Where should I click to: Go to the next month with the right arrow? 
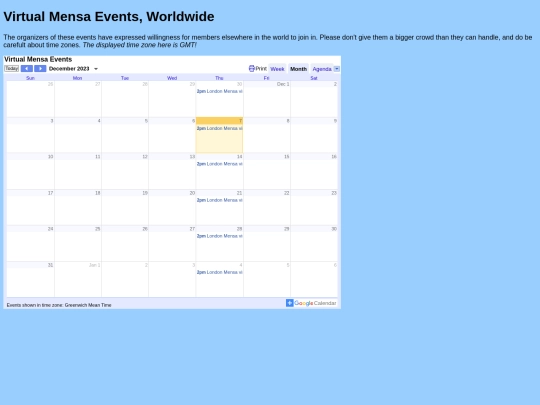coord(40,69)
